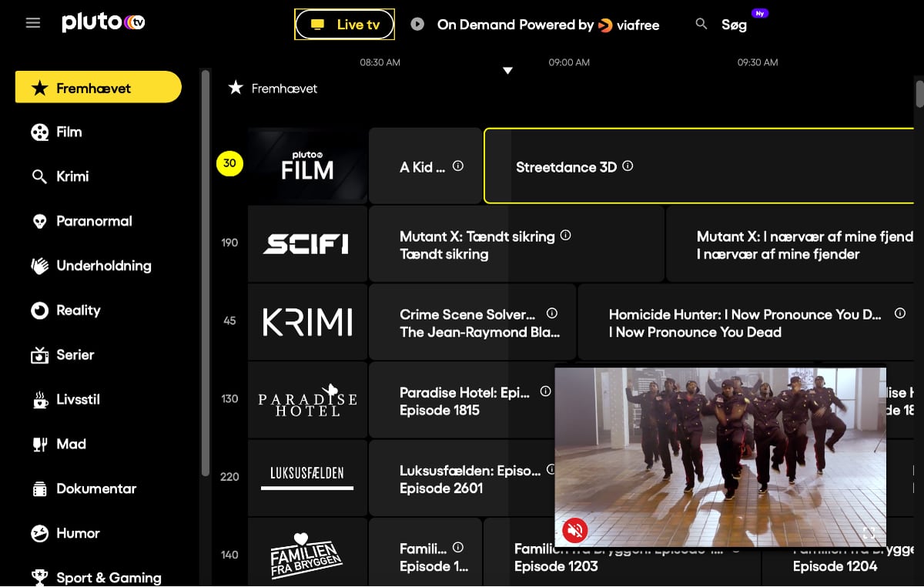This screenshot has height=587, width=924.
Task: Select the Film category
Action: pos(69,132)
